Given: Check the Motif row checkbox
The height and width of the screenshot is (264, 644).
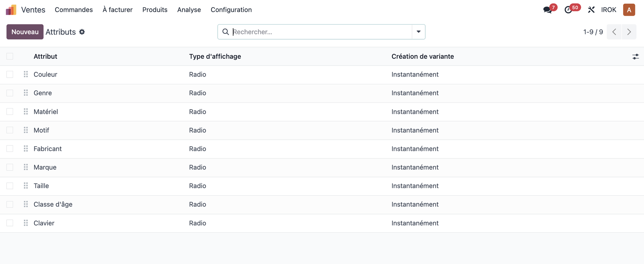Looking at the screenshot, I should coord(10,130).
